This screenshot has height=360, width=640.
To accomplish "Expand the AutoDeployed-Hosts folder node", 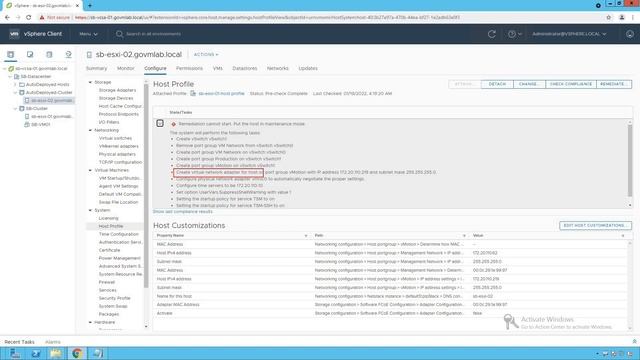I will [16, 84].
